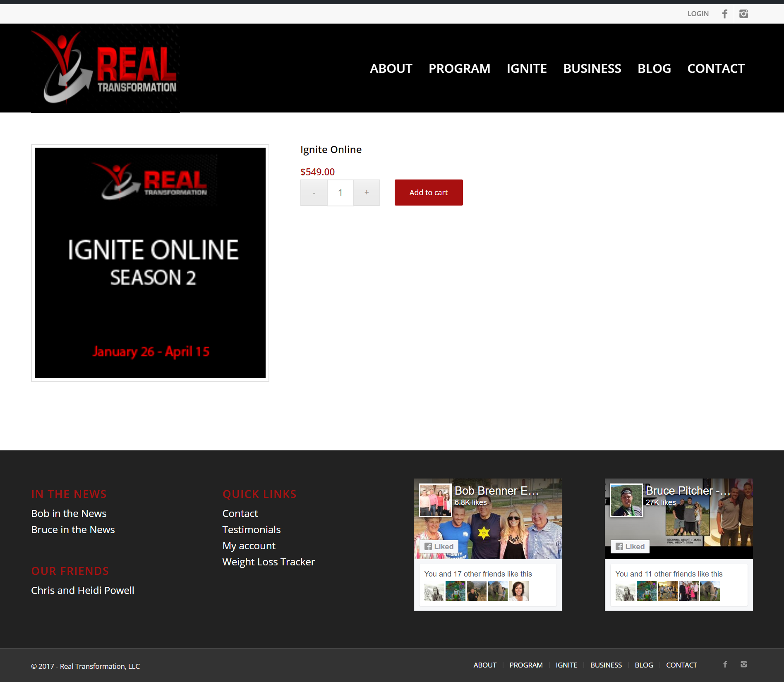The height and width of the screenshot is (682, 784).
Task: Click the footer Facebook icon
Action: pos(725,665)
